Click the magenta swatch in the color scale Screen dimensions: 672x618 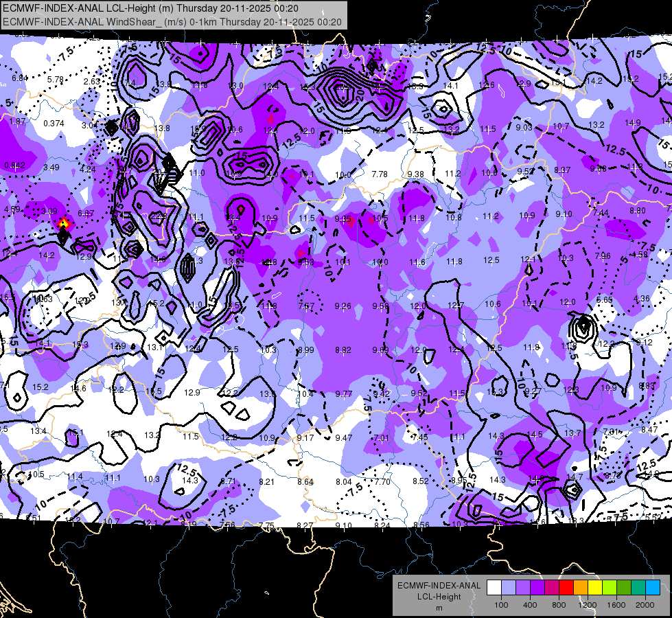click(552, 587)
